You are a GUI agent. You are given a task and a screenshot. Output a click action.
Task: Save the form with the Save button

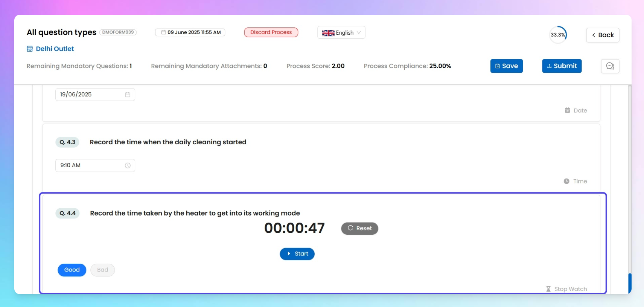click(x=506, y=66)
